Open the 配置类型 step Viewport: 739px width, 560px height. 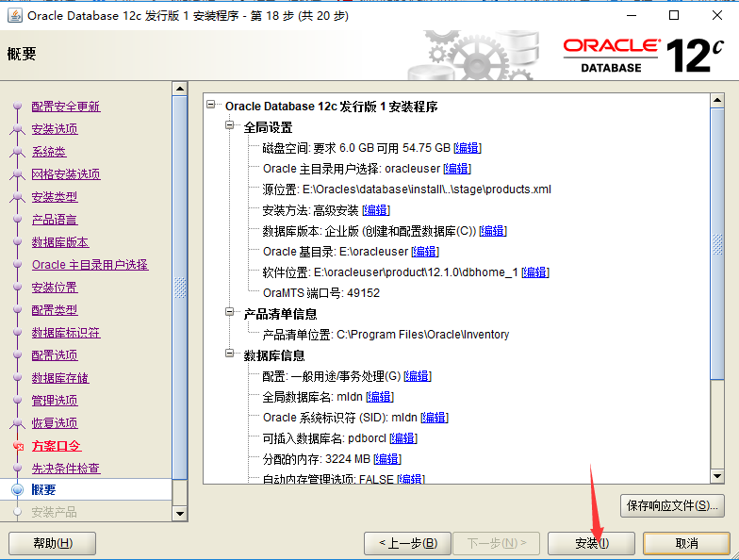pos(55,310)
